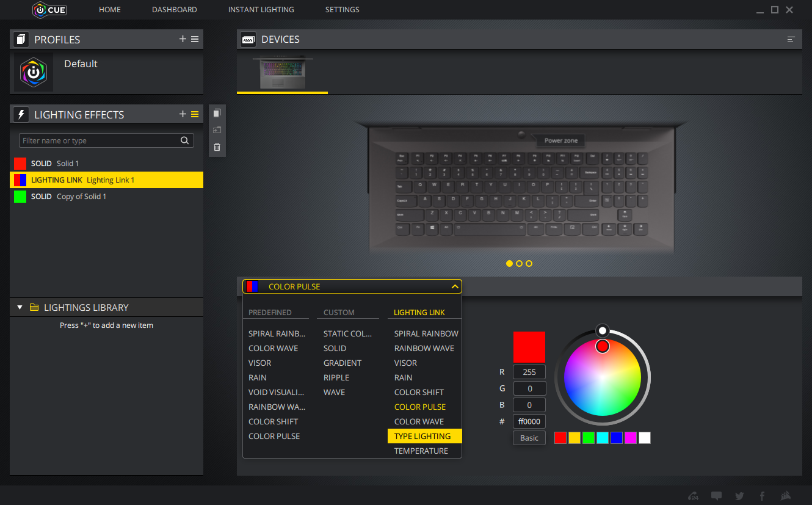Collapse the Color Pulse effect dropdown
Screen dimensions: 812x505
tap(455, 286)
